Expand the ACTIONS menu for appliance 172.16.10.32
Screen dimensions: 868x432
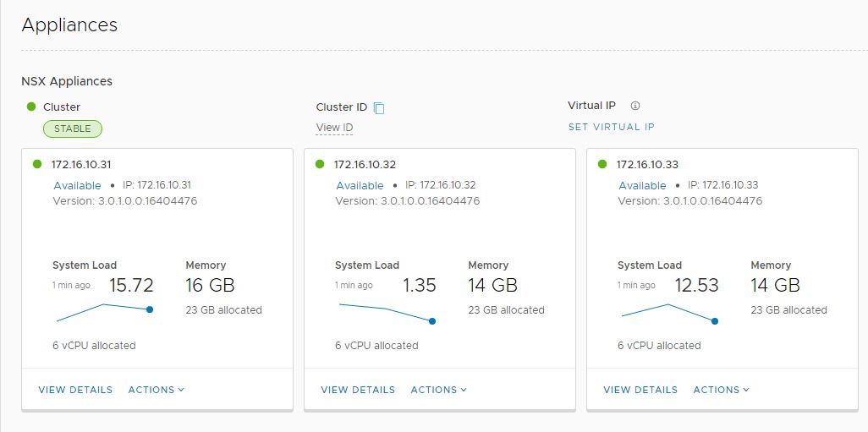click(x=438, y=390)
